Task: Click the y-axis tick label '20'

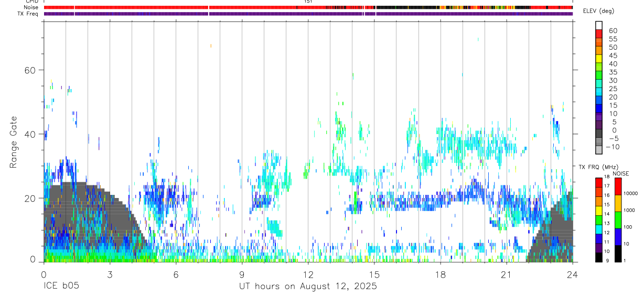Action: click(29, 198)
